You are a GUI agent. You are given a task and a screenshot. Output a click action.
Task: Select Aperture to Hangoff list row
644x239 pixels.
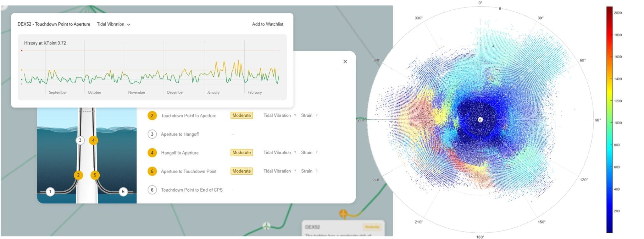(x=180, y=134)
